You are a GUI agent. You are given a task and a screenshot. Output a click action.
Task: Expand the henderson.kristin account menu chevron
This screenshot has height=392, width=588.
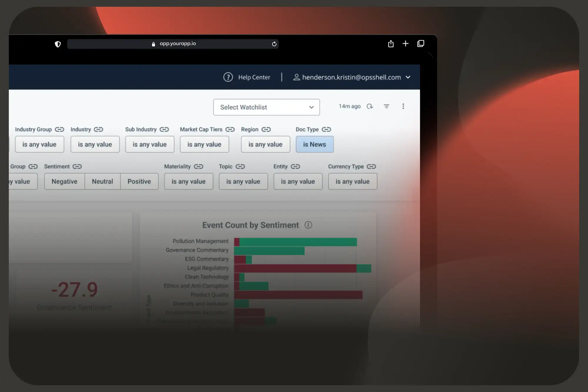(408, 77)
